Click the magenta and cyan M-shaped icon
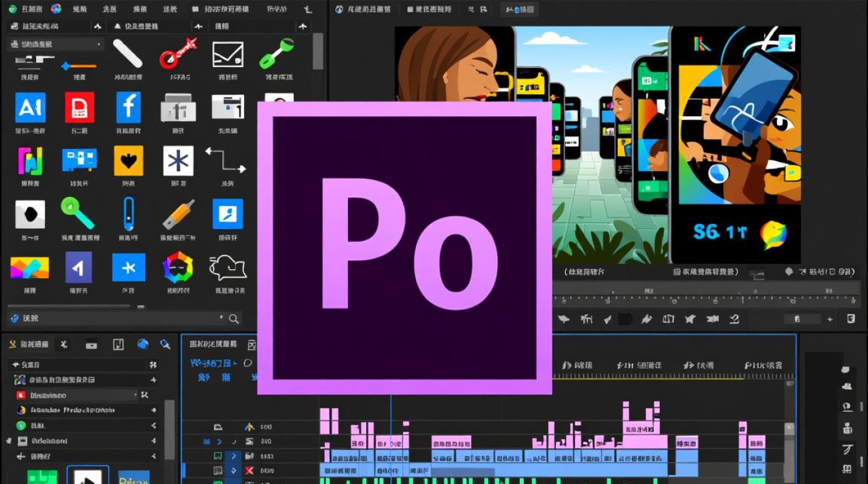Image resolution: width=868 pixels, height=484 pixels. [x=30, y=161]
